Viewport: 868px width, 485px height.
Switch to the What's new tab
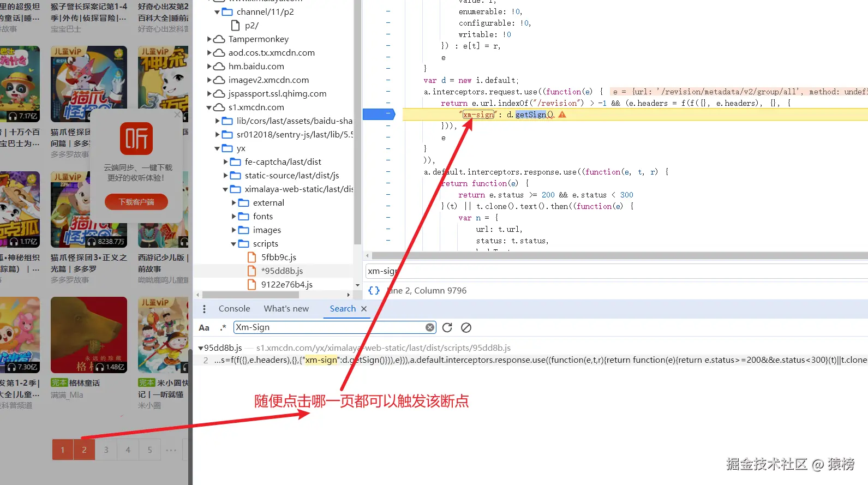[286, 309]
